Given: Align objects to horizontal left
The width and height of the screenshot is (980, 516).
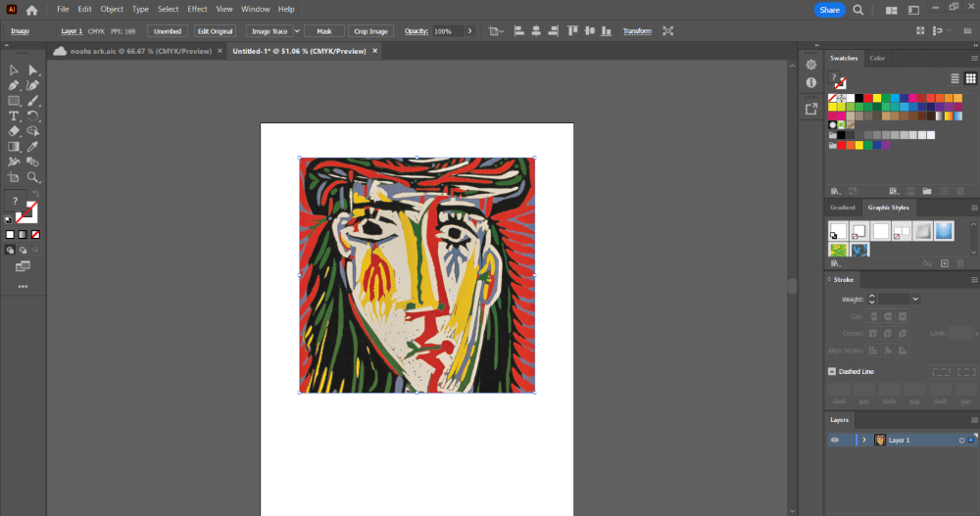Looking at the screenshot, I should point(518,31).
